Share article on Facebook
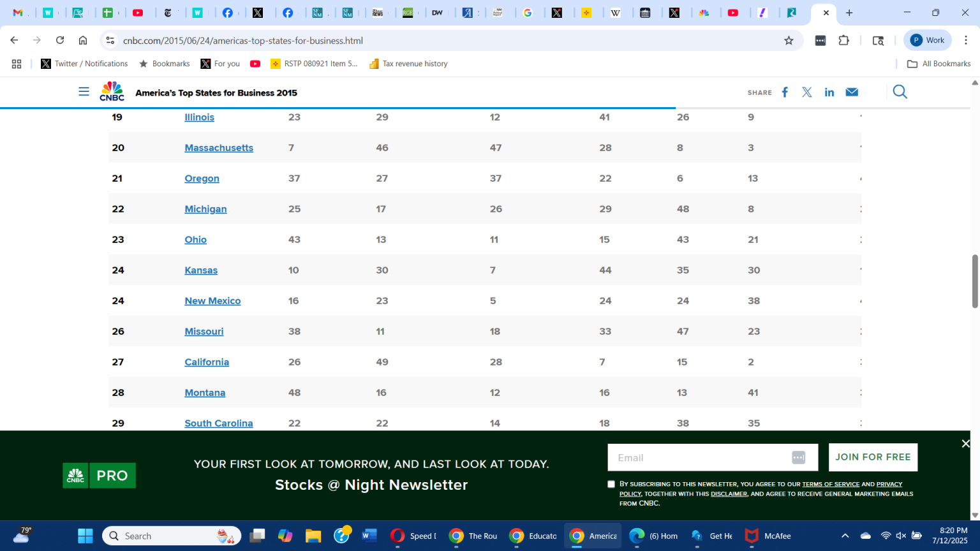This screenshot has height=551, width=980. tap(785, 92)
